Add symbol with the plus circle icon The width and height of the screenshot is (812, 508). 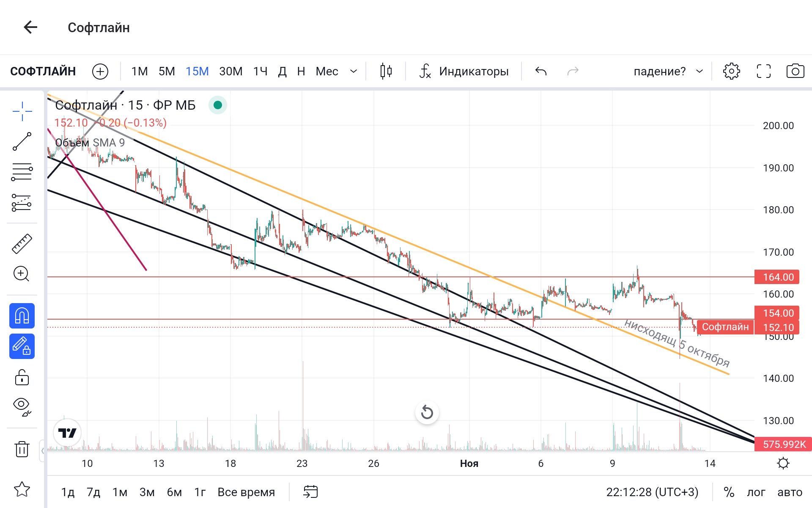tap(100, 71)
